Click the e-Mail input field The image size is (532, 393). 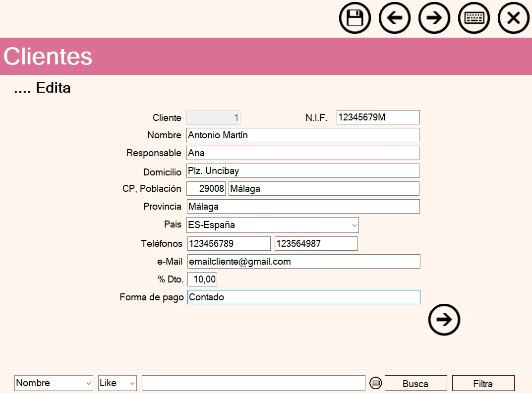(303, 262)
